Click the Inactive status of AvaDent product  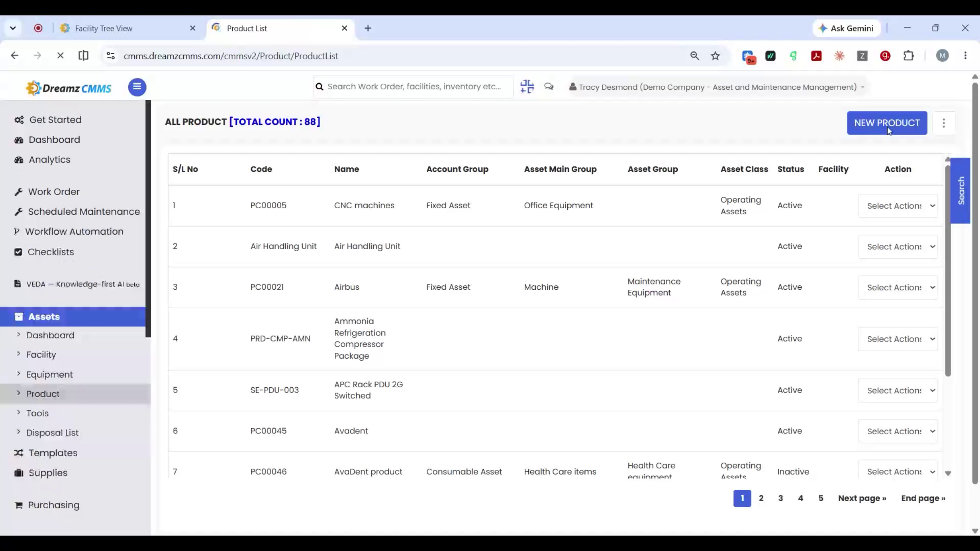coord(793,471)
